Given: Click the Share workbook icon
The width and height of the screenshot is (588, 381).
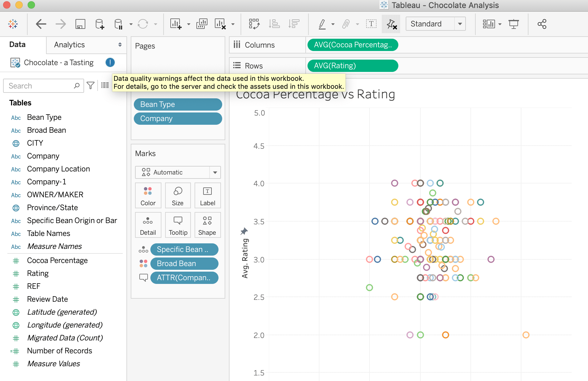Looking at the screenshot, I should [542, 24].
